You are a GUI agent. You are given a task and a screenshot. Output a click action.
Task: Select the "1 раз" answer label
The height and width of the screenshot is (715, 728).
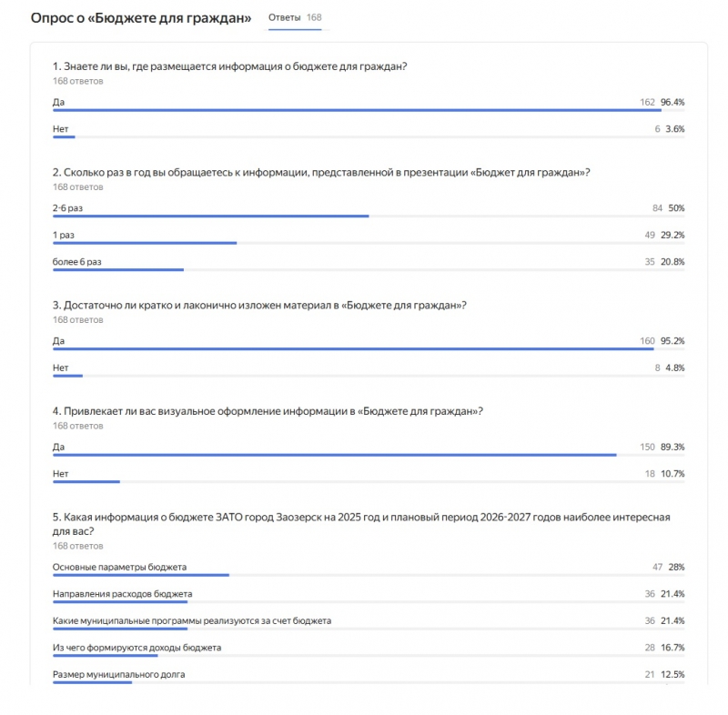(x=64, y=235)
